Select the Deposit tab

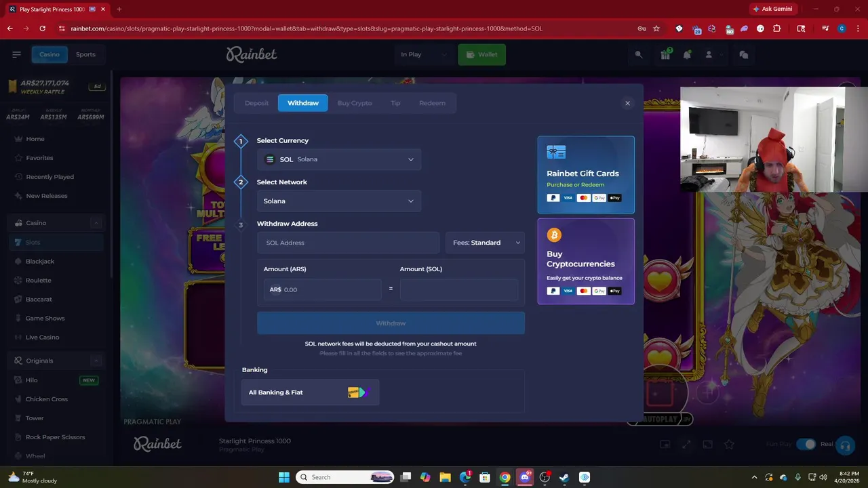pyautogui.click(x=256, y=103)
